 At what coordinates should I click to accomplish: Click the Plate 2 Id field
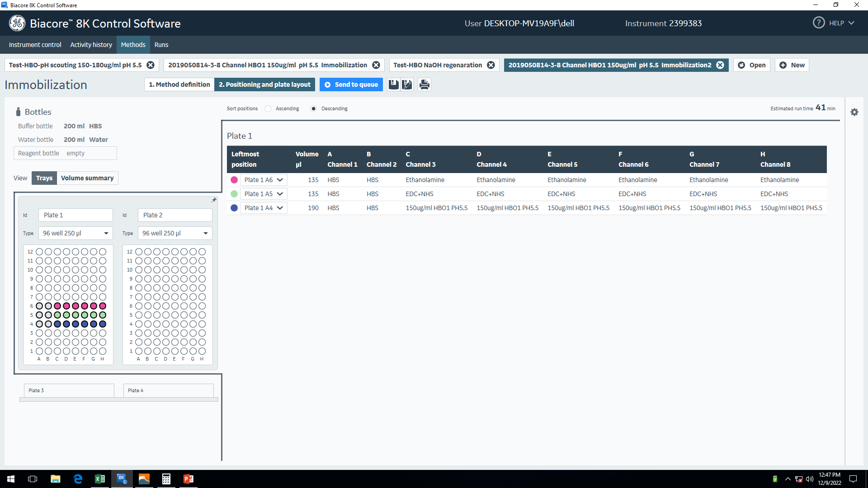(175, 215)
